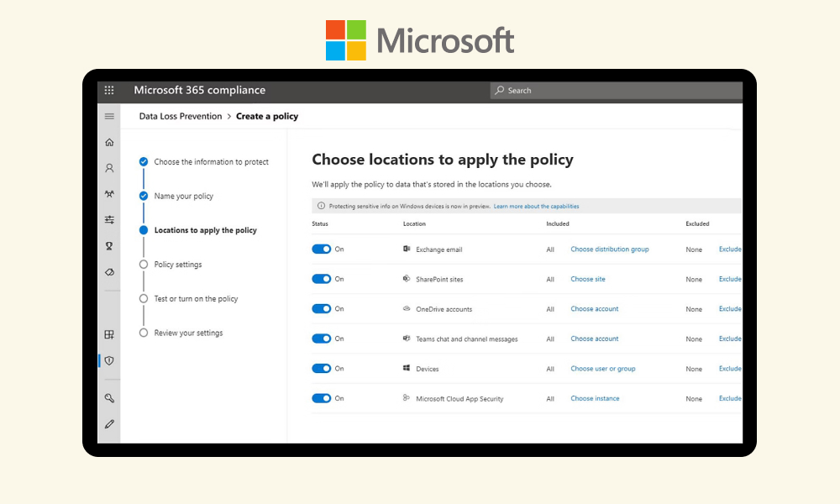
Task: Jump to the 'Policy settings' step
Action: click(178, 265)
